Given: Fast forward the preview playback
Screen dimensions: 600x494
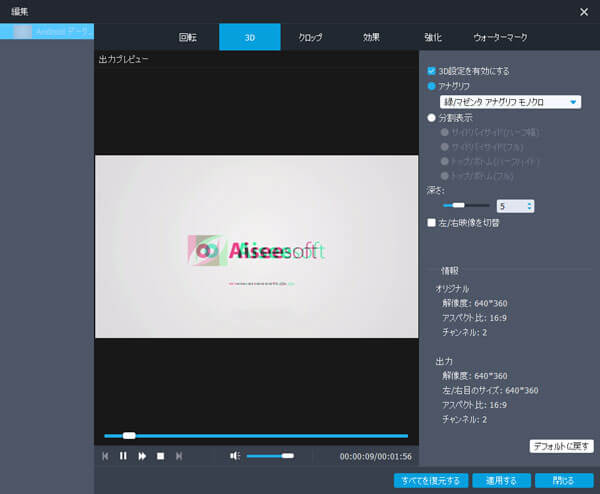Looking at the screenshot, I should pyautogui.click(x=142, y=456).
